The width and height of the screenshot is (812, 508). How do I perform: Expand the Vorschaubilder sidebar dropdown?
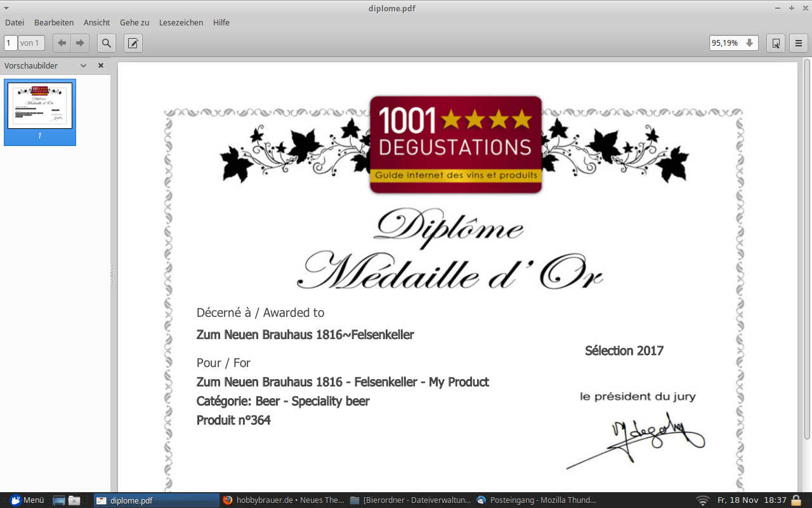(83, 65)
